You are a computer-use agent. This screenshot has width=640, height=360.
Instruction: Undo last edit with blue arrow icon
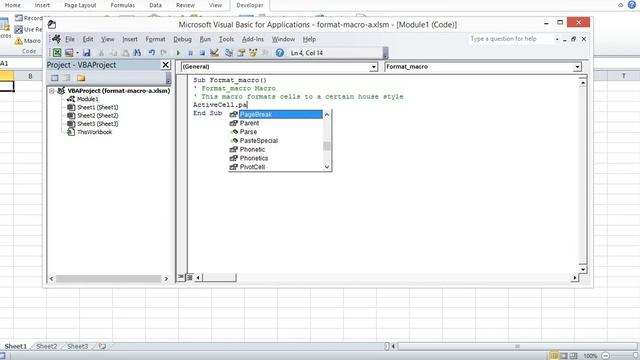click(x=152, y=53)
